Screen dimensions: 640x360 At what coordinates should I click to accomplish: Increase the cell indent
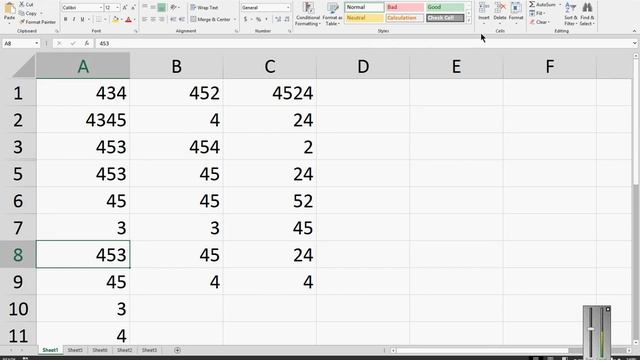pos(182,19)
